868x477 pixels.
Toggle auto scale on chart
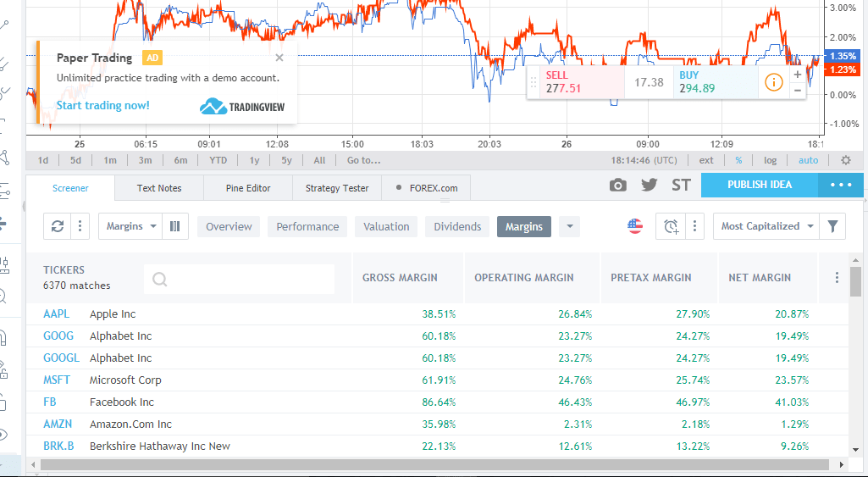(808, 160)
